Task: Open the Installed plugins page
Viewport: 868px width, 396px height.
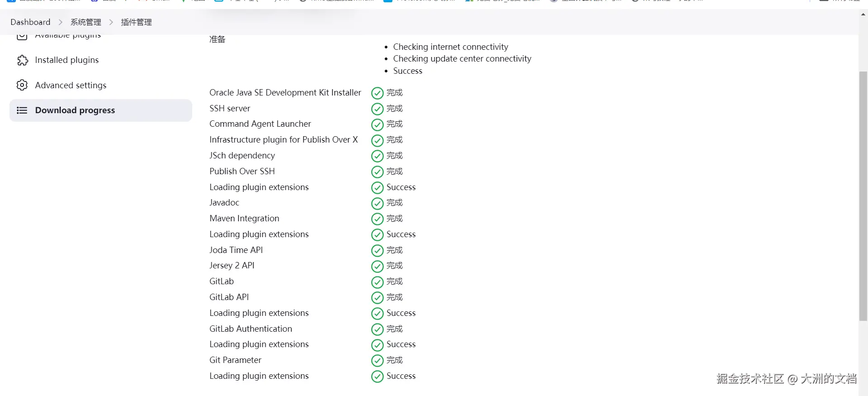Action: 66,60
